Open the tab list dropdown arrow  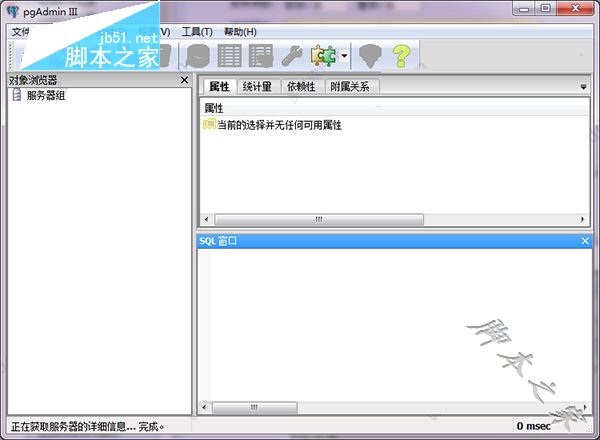point(583,87)
